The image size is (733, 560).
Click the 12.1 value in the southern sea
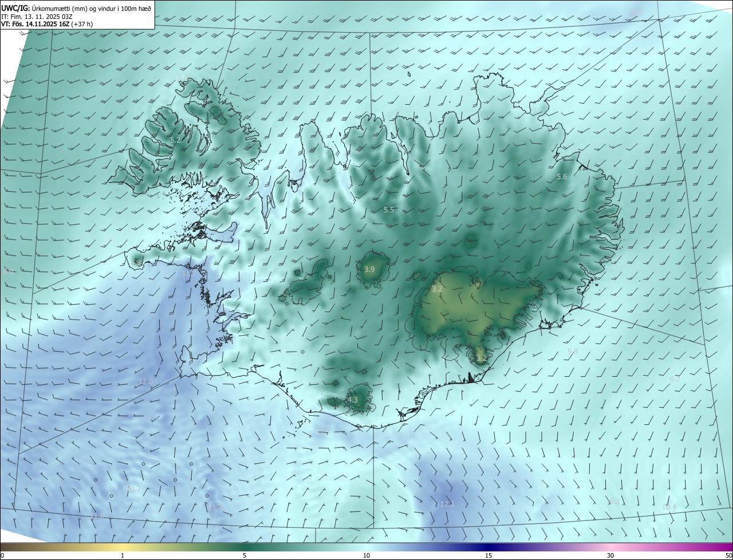pyautogui.click(x=447, y=504)
